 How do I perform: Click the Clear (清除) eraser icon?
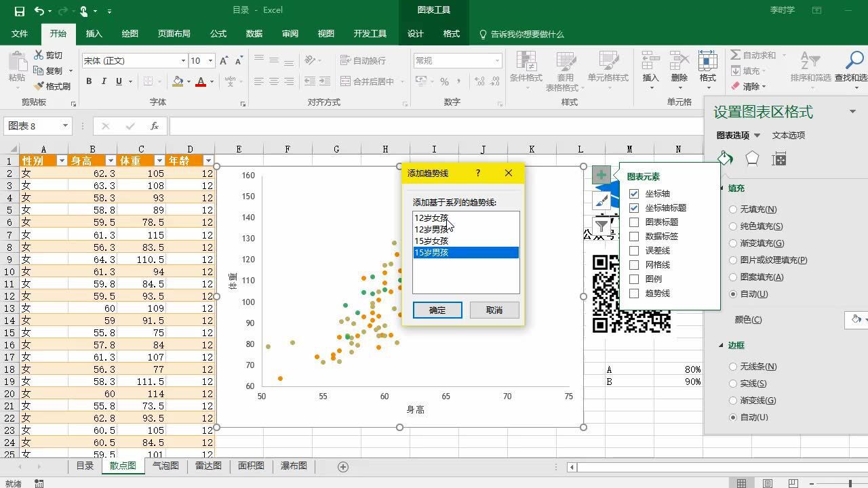pos(736,87)
